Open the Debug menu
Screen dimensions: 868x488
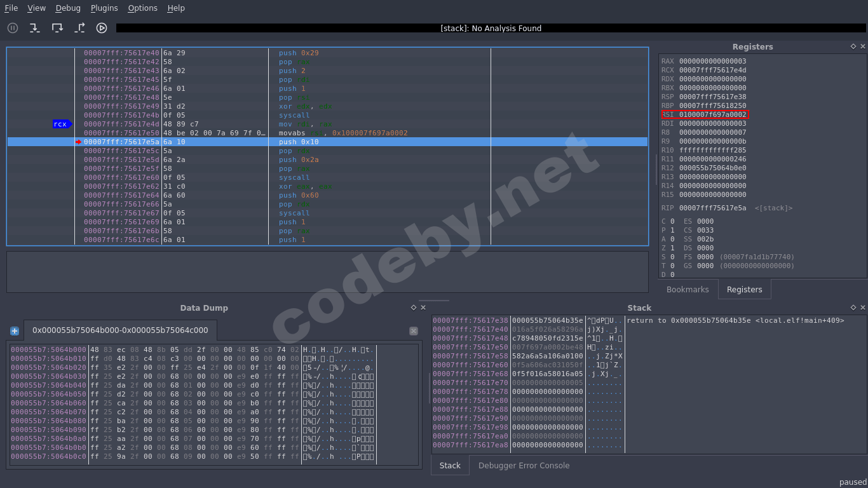(x=68, y=8)
